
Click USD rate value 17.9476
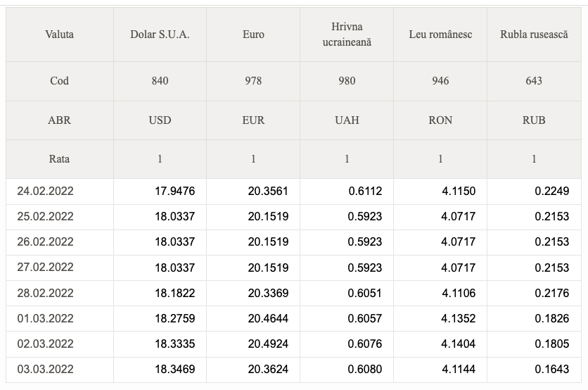174,191
